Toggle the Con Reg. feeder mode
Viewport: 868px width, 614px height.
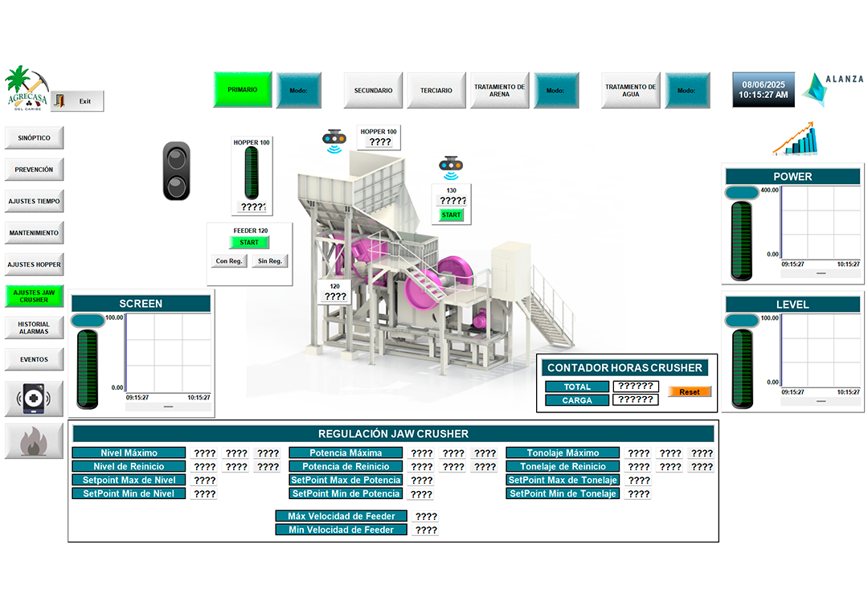coord(229,260)
